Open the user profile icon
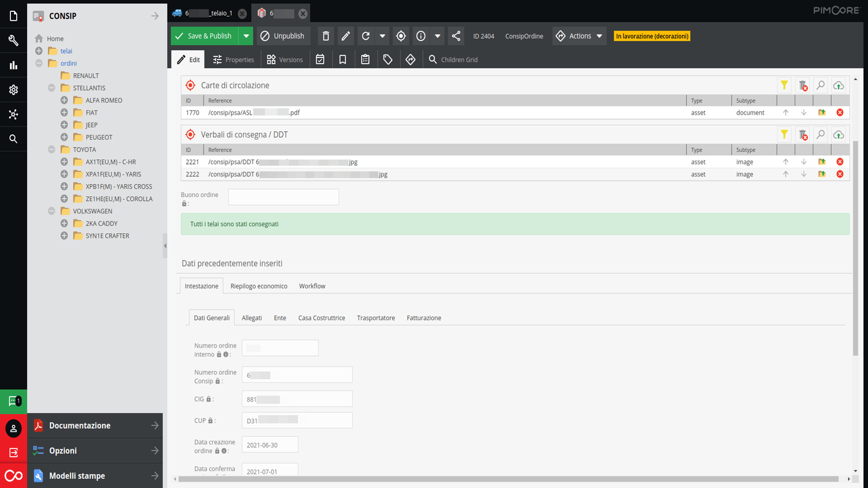The image size is (868, 488). (14, 428)
